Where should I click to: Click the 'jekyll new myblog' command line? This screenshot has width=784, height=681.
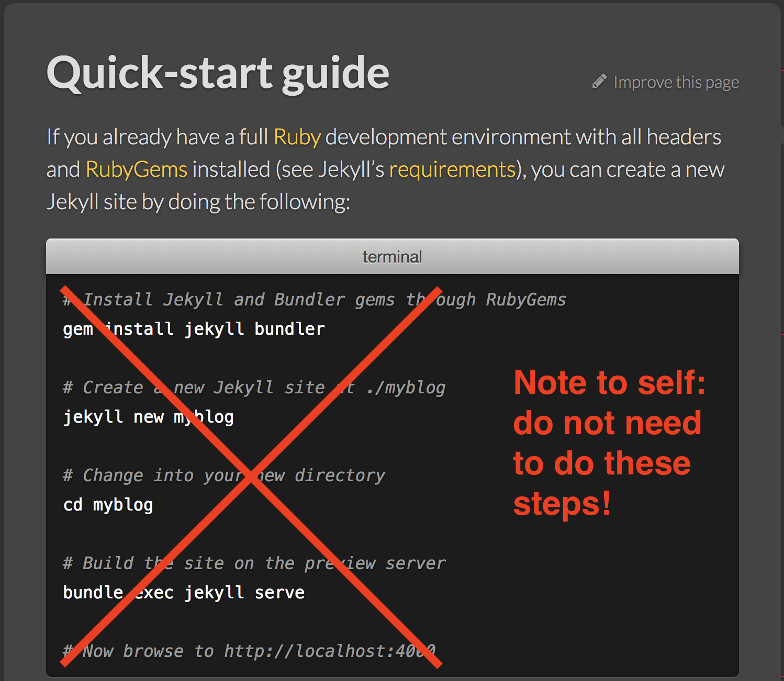[148, 417]
